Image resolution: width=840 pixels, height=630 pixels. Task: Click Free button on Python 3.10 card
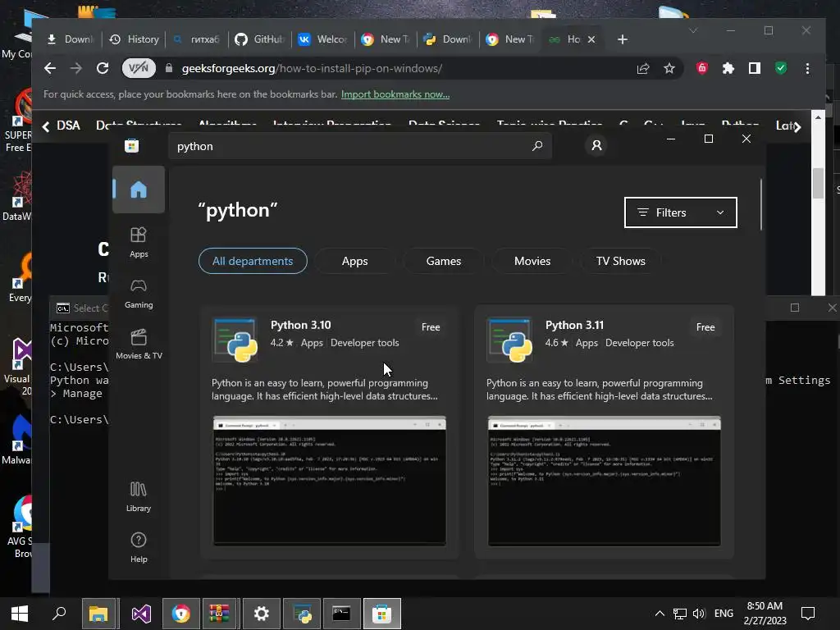click(431, 326)
